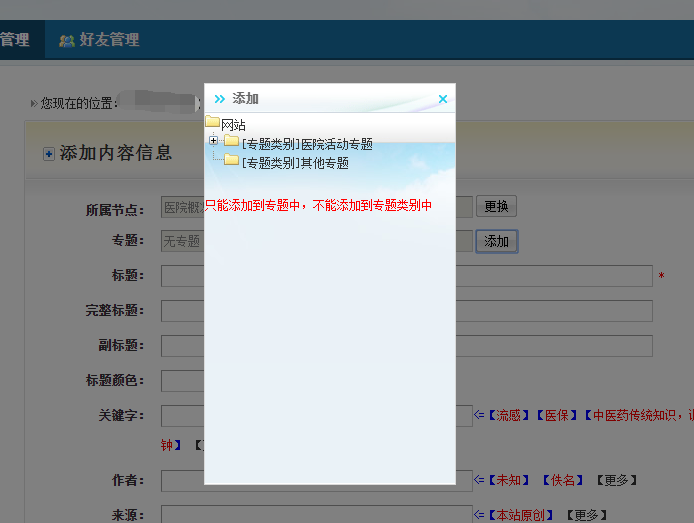Viewport: 694px width, 523px height.
Task: Click the 好友管理 people icon
Action: click(x=67, y=41)
